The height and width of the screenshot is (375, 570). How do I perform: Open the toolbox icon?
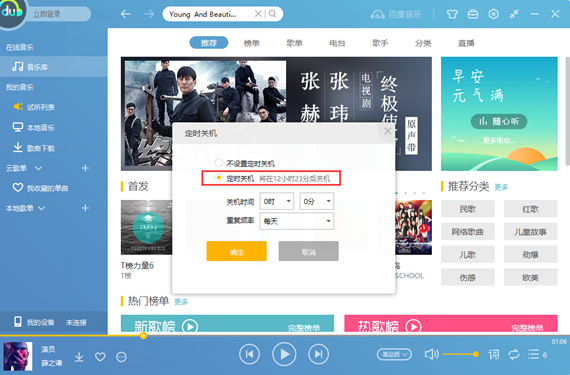pos(473,14)
